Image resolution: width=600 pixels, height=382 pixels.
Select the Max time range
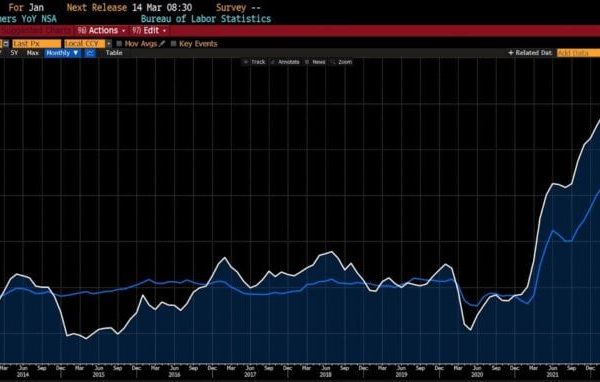tap(33, 53)
